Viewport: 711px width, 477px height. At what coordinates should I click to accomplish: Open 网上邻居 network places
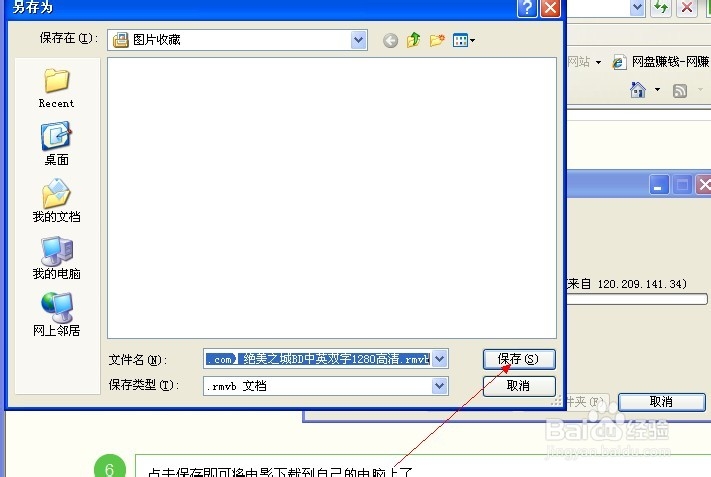tap(56, 315)
